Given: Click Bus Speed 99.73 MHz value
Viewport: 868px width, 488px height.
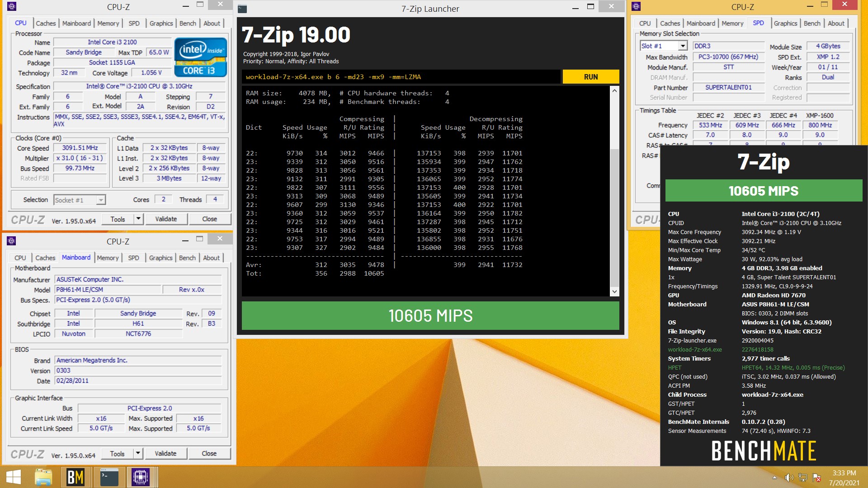Looking at the screenshot, I should 80,168.
